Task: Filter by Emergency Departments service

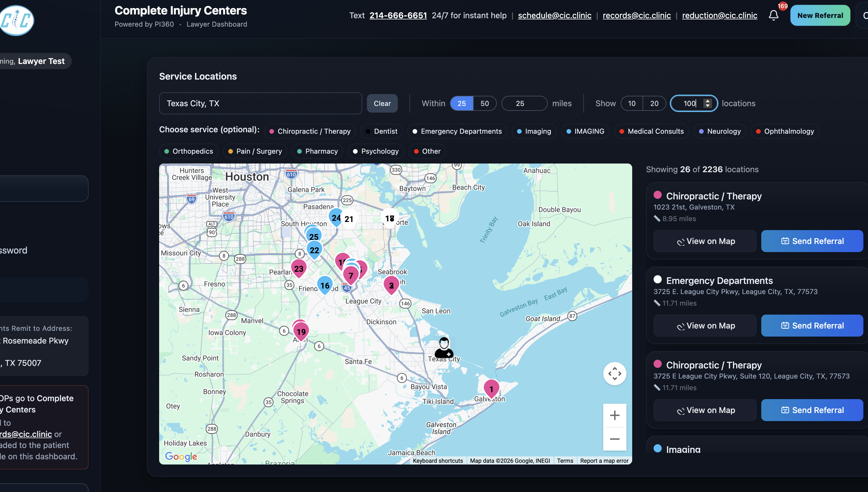Action: tap(457, 131)
